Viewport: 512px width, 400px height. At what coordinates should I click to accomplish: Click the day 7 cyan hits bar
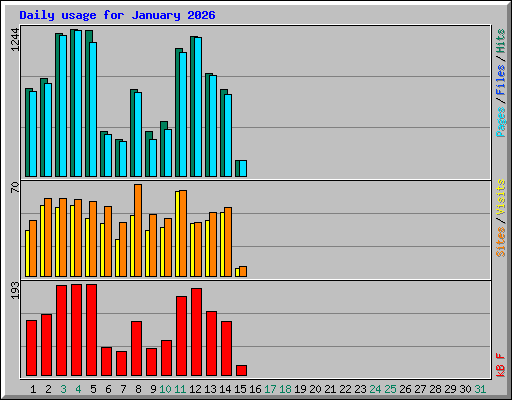point(123,159)
